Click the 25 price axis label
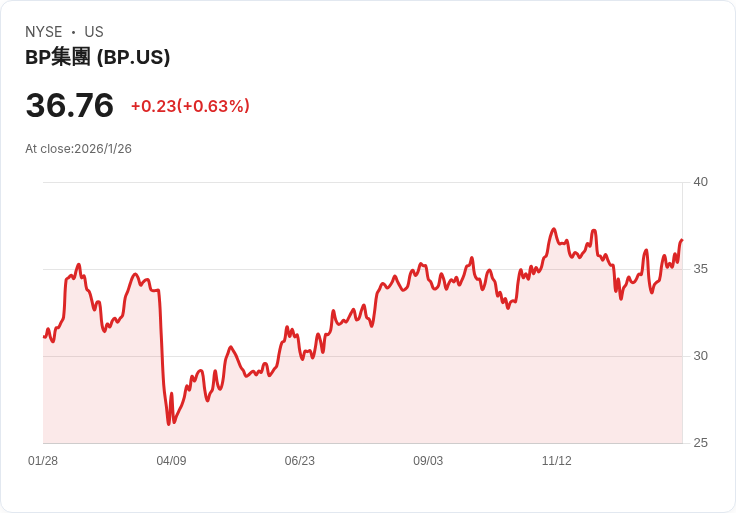736x513 pixels. click(x=700, y=443)
